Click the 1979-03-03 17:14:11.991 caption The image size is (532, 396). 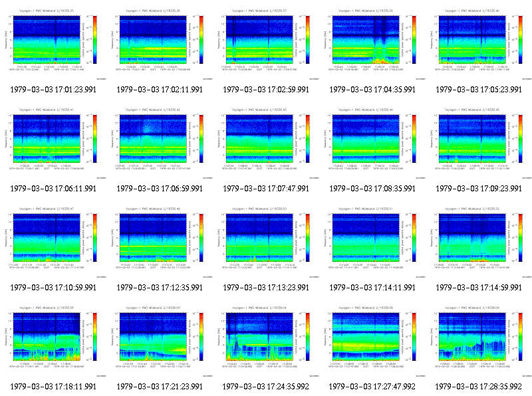tap(372, 288)
